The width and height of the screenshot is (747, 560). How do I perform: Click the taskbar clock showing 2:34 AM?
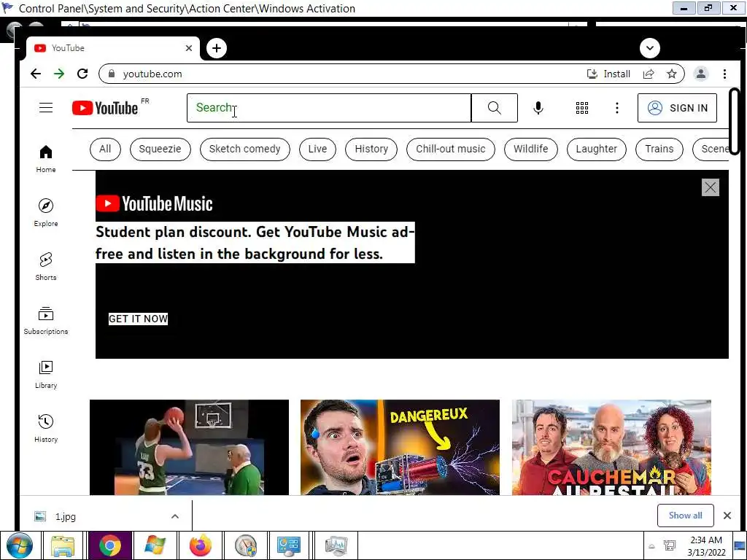point(706,545)
